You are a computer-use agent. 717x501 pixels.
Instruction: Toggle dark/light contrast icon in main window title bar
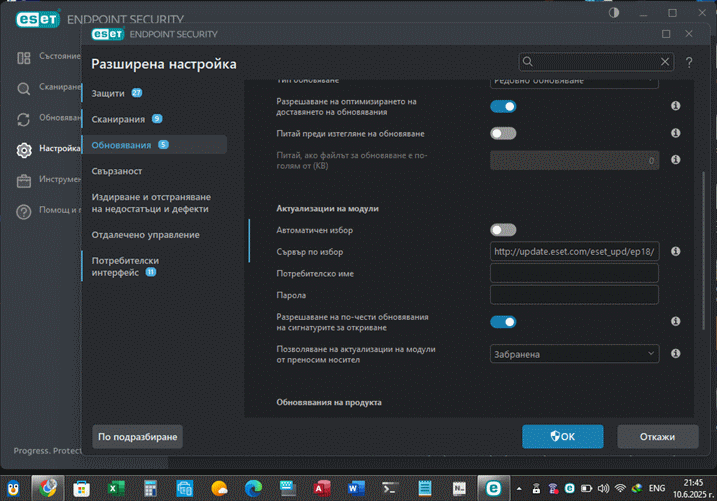(614, 13)
